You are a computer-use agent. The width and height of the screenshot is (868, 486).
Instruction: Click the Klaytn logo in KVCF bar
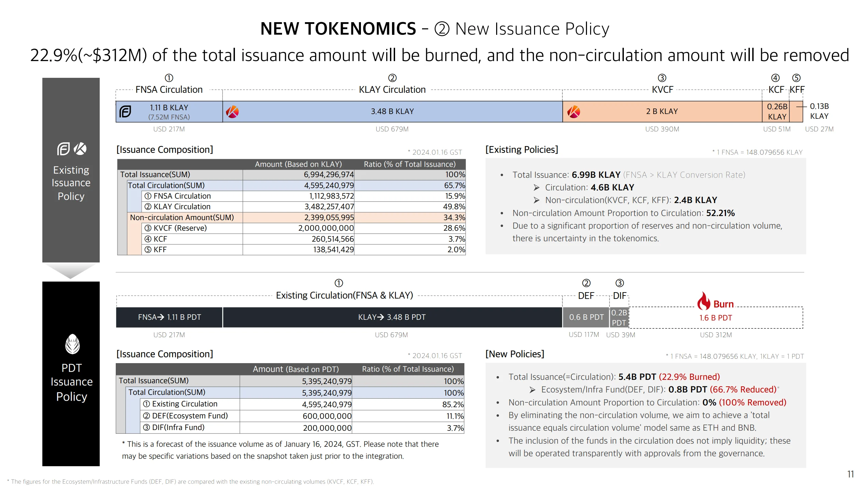[574, 112]
